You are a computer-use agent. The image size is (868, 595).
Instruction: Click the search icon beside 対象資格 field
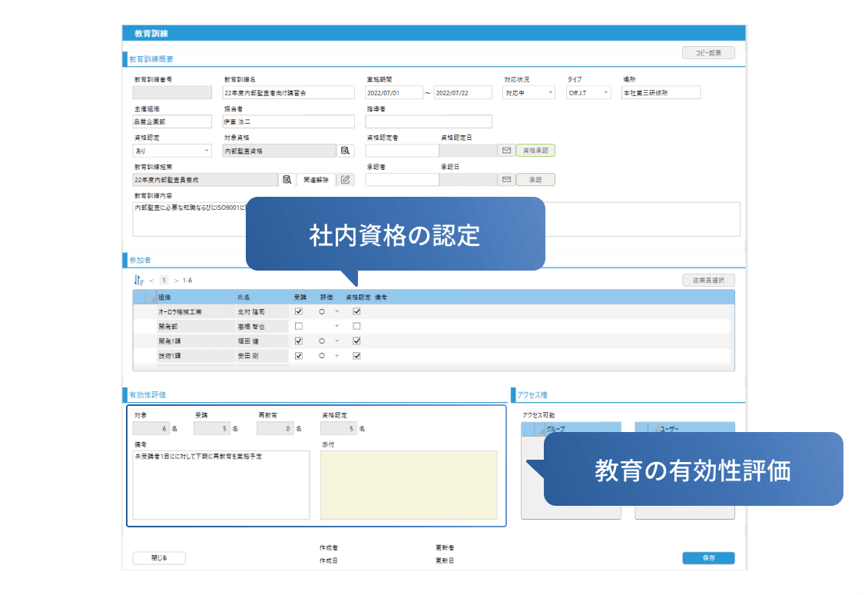pos(346,151)
